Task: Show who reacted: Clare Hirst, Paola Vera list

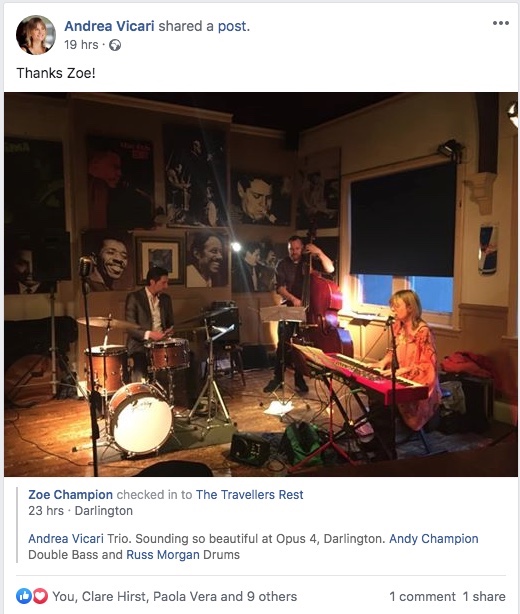Action: (x=175, y=596)
